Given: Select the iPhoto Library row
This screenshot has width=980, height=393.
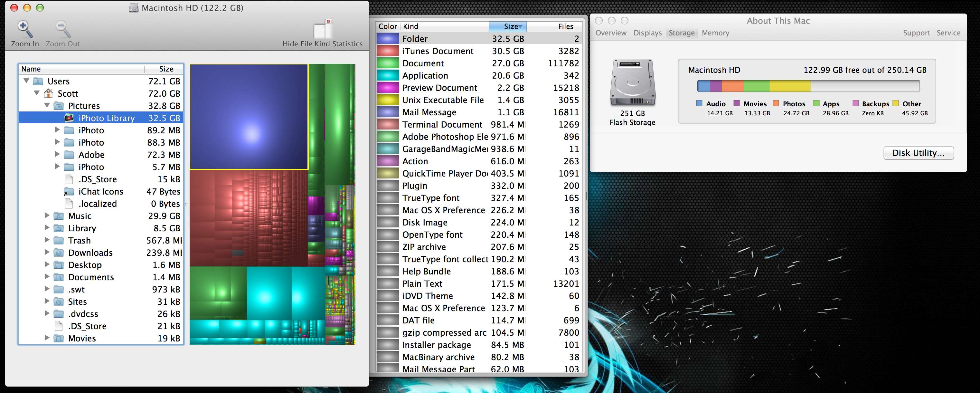Looking at the screenshot, I should click(101, 118).
